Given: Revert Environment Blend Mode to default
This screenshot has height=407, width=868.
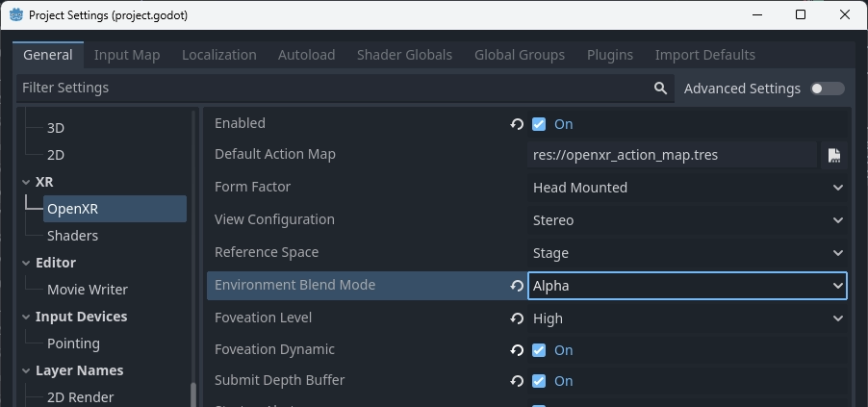Looking at the screenshot, I should click(x=517, y=286).
